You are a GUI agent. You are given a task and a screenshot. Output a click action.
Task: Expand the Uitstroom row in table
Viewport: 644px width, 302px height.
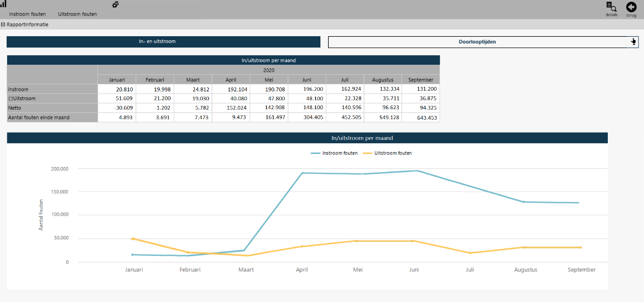10,99
